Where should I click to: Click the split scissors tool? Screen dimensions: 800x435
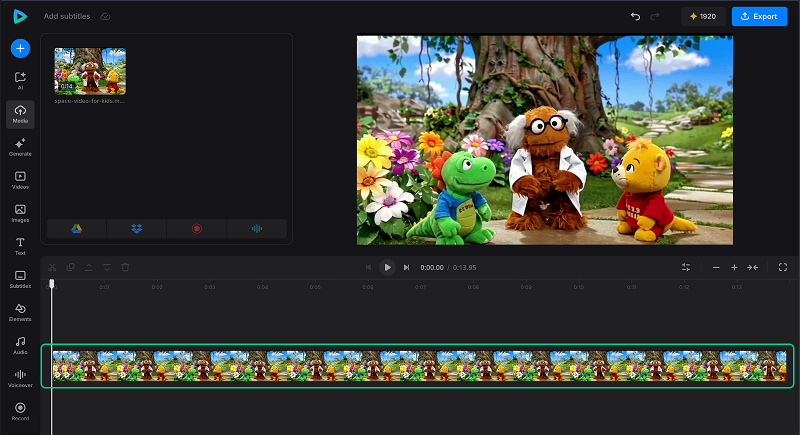(x=52, y=267)
